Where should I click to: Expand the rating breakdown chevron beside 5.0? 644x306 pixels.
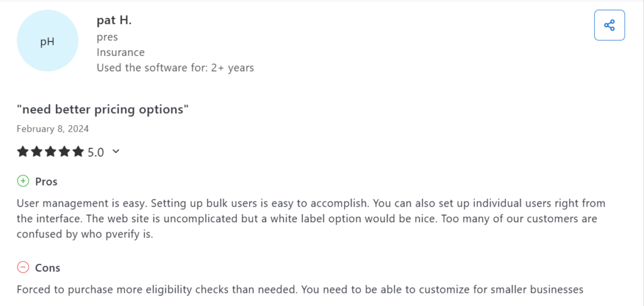115,151
